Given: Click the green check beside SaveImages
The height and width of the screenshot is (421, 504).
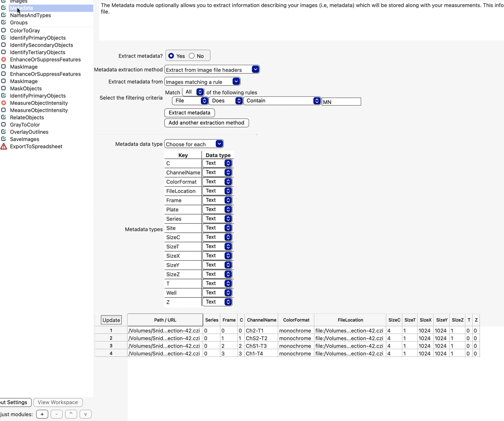Looking at the screenshot, I should [x=3, y=139].
